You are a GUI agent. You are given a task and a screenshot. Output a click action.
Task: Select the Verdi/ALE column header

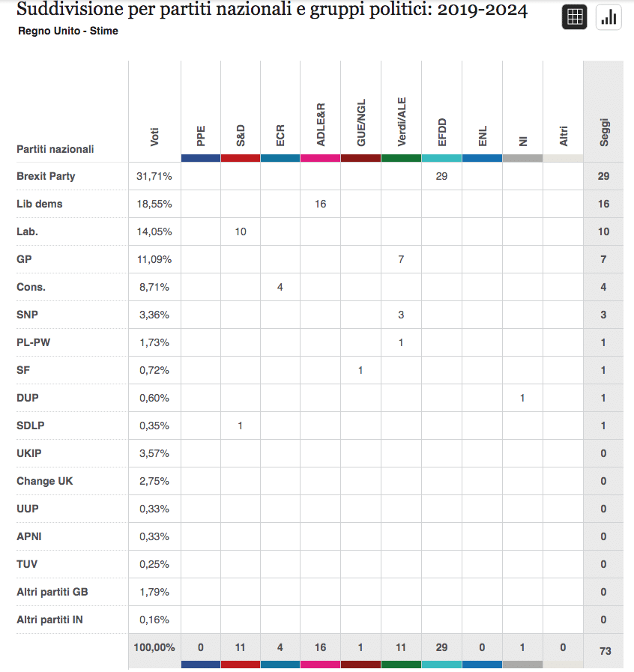tap(402, 123)
